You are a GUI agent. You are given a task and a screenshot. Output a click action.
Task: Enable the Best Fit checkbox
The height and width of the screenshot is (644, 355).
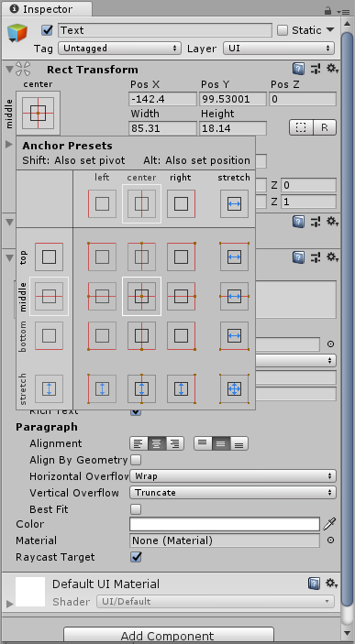136,509
